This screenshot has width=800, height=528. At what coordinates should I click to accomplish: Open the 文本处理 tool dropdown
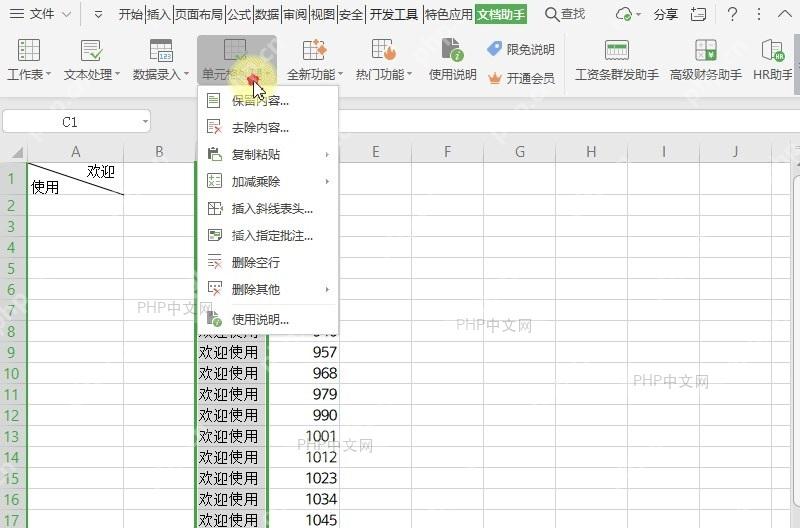click(92, 60)
